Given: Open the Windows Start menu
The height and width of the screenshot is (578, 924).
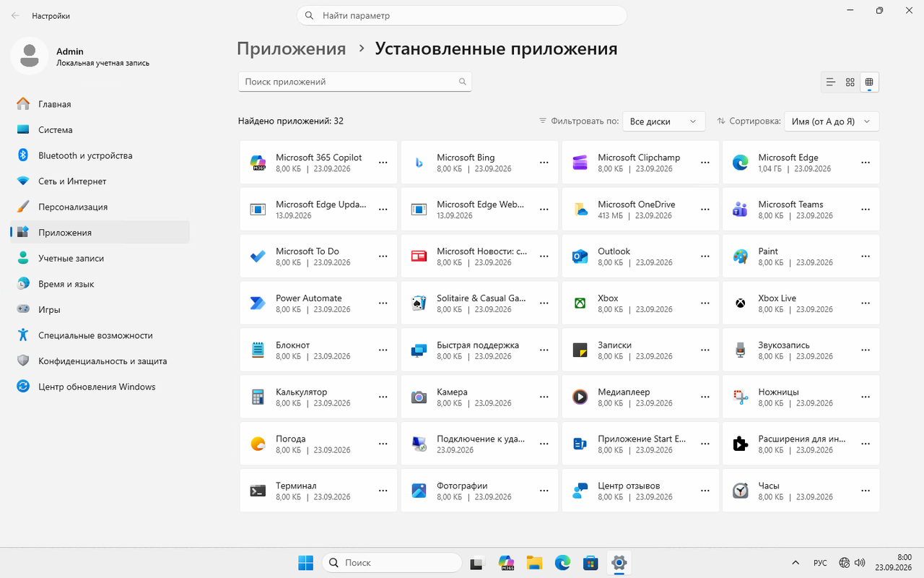Looking at the screenshot, I should tap(305, 563).
